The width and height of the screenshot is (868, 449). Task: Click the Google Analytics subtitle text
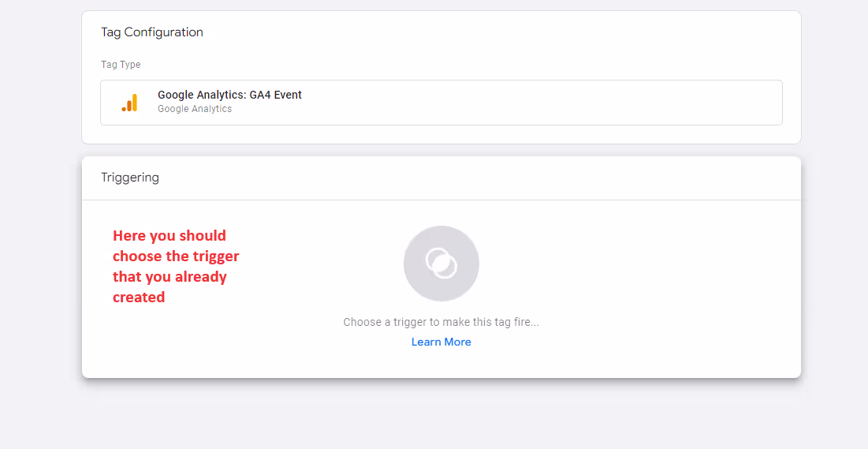(195, 109)
